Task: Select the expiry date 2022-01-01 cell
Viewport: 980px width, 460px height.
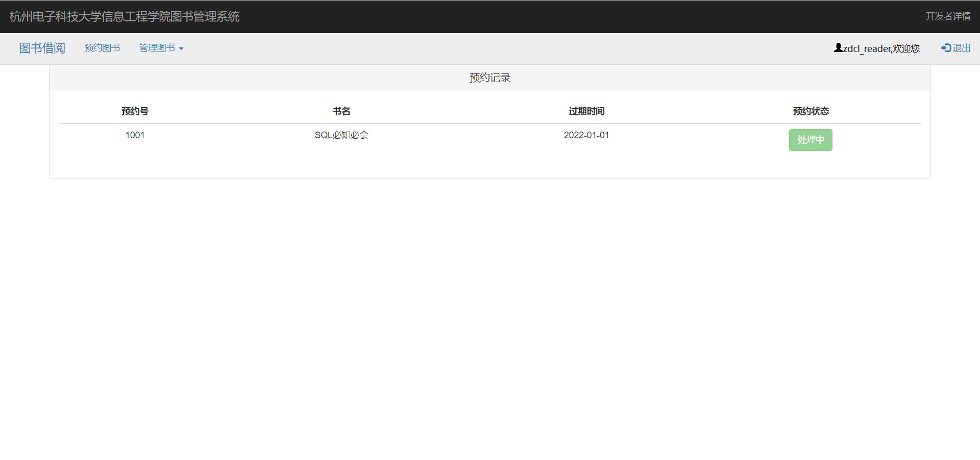Action: [586, 135]
